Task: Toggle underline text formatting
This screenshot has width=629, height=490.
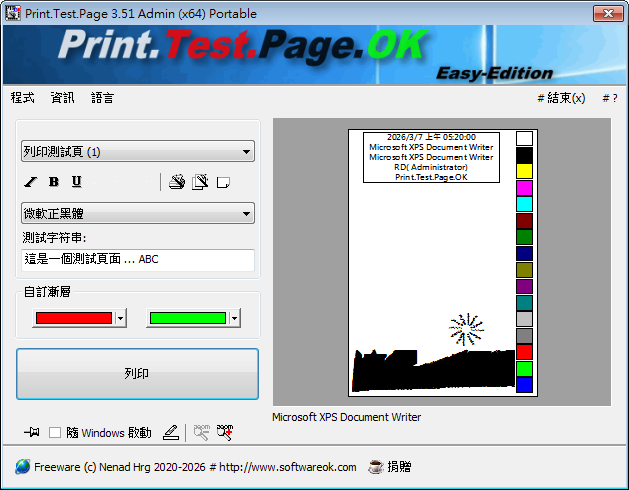Action: point(77,182)
